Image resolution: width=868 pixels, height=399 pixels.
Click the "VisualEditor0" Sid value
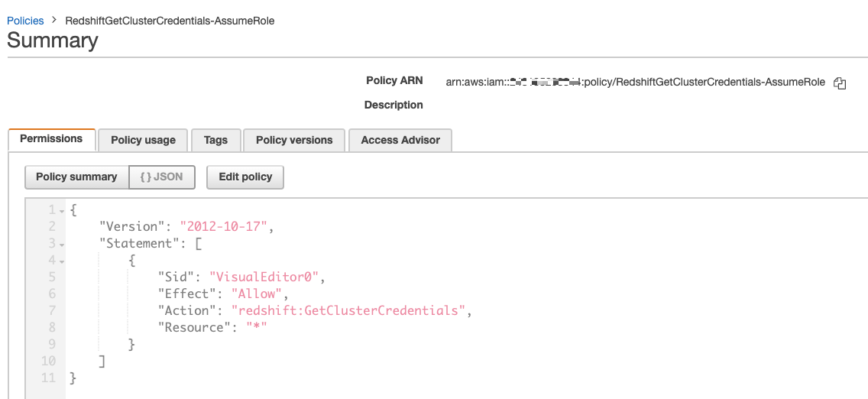pos(264,277)
